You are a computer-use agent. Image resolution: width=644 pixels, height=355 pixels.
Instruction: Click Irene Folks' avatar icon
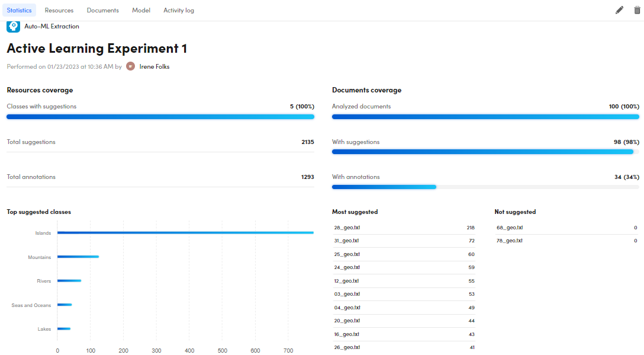tap(130, 66)
